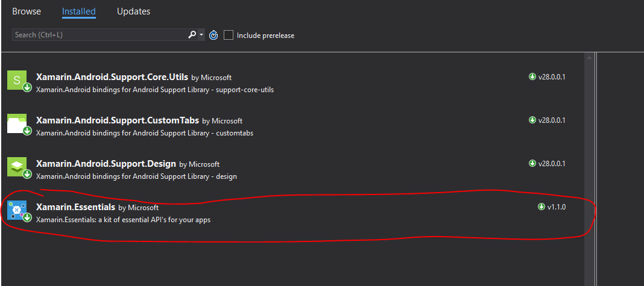Select the Xamarin.Android.Support.Core.Utils package title
Screen dimensions: 644x286
(x=112, y=76)
